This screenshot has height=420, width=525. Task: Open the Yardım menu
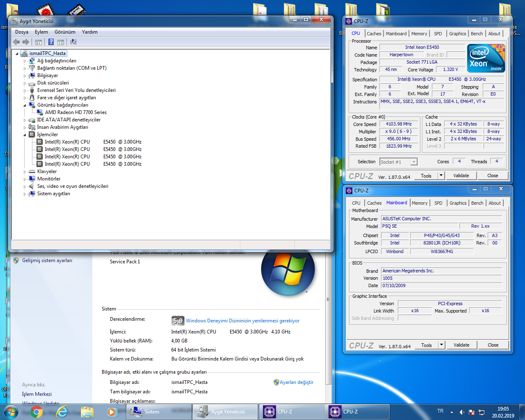click(x=90, y=32)
